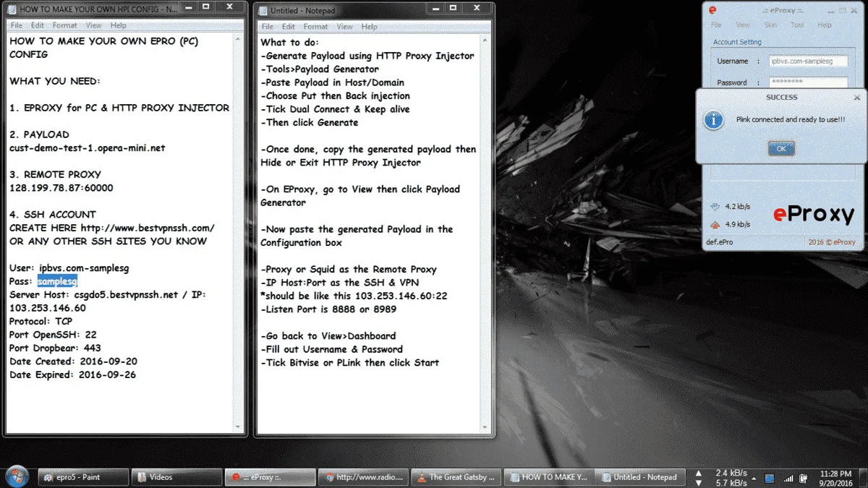Click '-Tools>Payload Generator' line in Untitled Notepad

coord(320,69)
